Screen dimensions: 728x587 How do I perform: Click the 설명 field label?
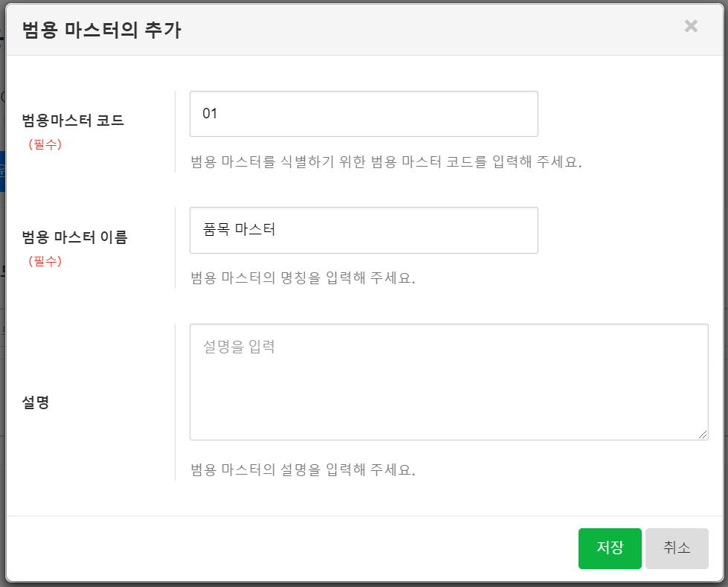pos(36,402)
